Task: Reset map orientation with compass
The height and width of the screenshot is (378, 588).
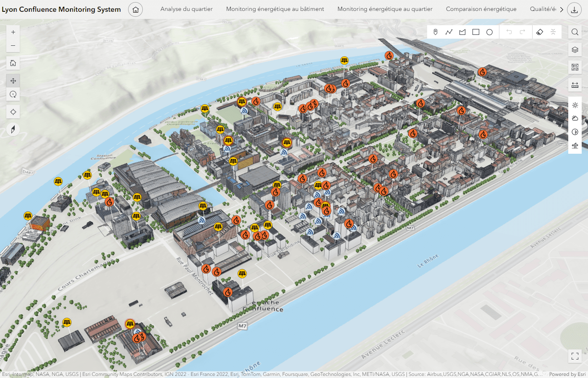Action: [13, 129]
